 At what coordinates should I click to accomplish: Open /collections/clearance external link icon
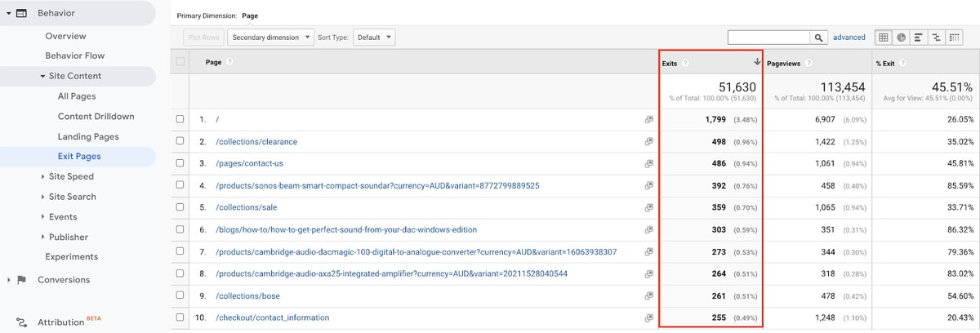click(x=648, y=141)
